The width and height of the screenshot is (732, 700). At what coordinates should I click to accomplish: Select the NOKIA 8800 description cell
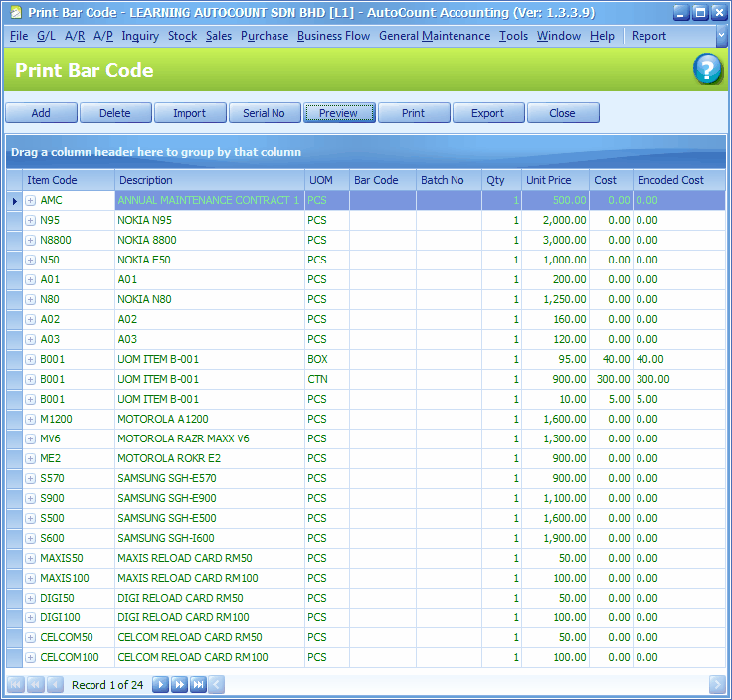pyautogui.click(x=210, y=241)
